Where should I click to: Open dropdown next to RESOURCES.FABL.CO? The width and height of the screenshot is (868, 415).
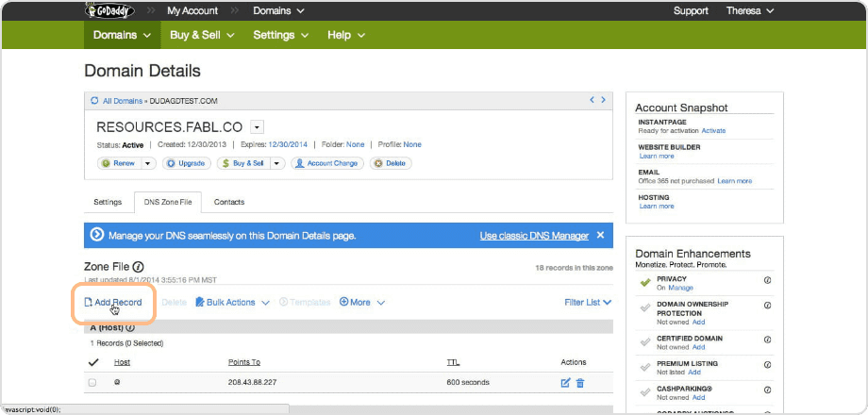(x=257, y=127)
